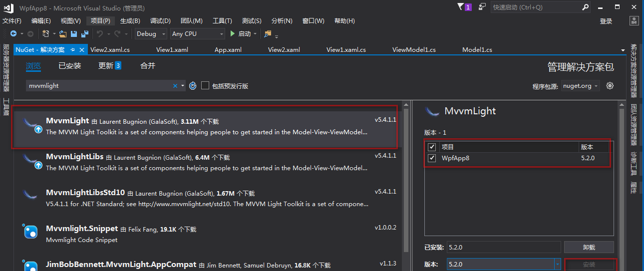Switch to the 合并 tab
This screenshot has height=271, width=644.
pyautogui.click(x=148, y=66)
